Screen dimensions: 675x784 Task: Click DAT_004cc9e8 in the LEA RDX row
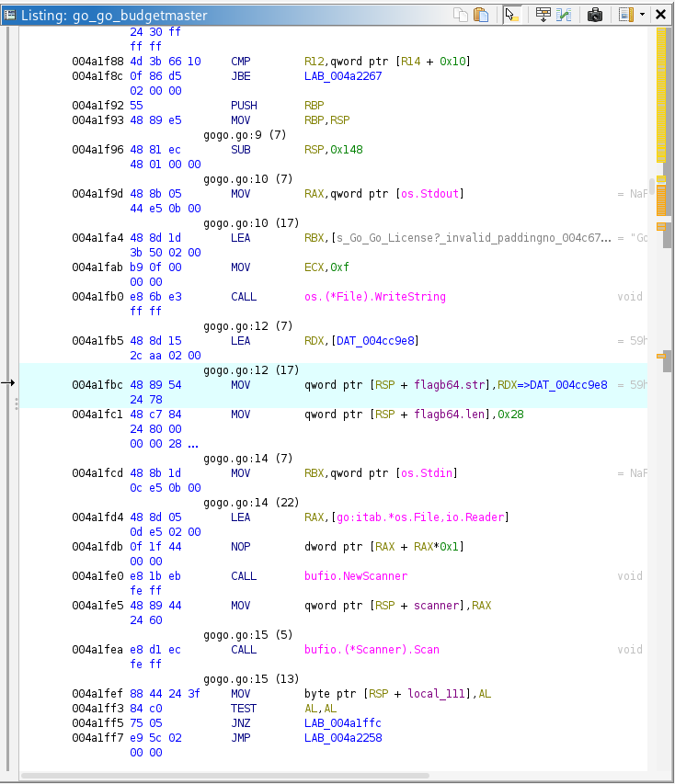pos(375,341)
